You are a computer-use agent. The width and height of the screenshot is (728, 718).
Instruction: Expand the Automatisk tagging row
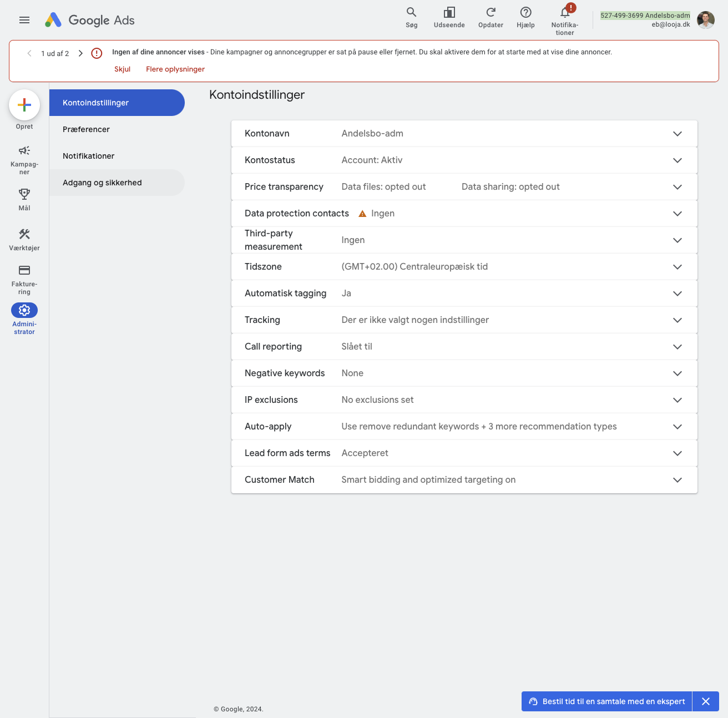(x=464, y=294)
